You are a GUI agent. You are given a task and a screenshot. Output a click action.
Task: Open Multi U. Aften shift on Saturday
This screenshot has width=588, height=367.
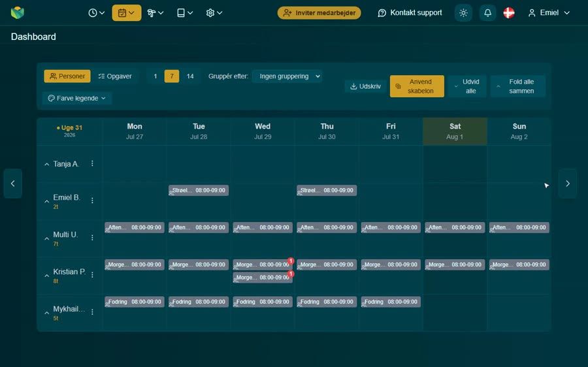click(455, 227)
